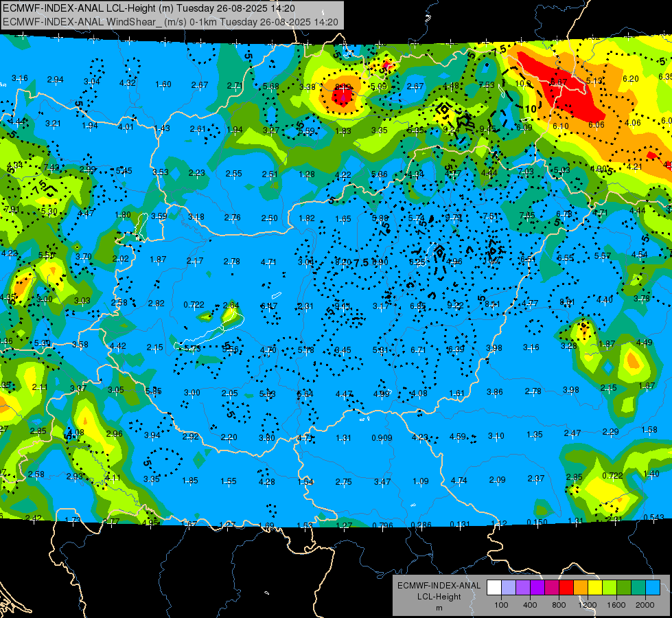Image resolution: width=672 pixels, height=618 pixels.
Task: Click the lime green legend swatch
Action: (610, 588)
